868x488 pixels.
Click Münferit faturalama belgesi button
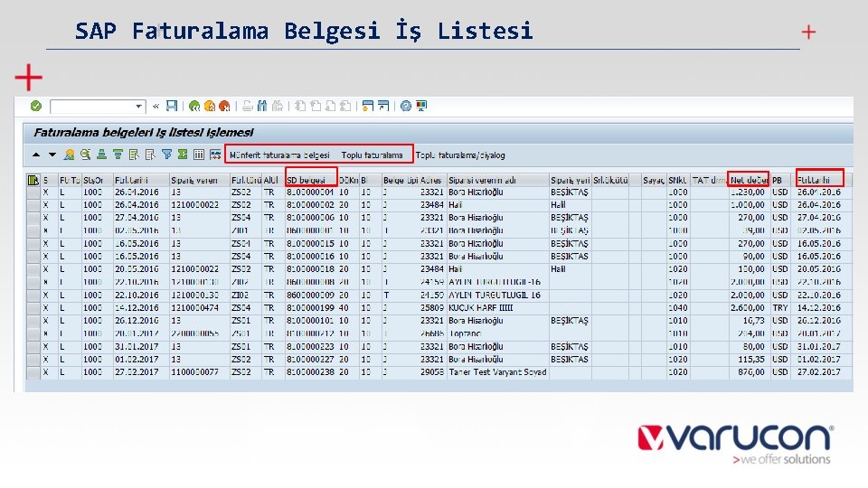click(x=279, y=155)
